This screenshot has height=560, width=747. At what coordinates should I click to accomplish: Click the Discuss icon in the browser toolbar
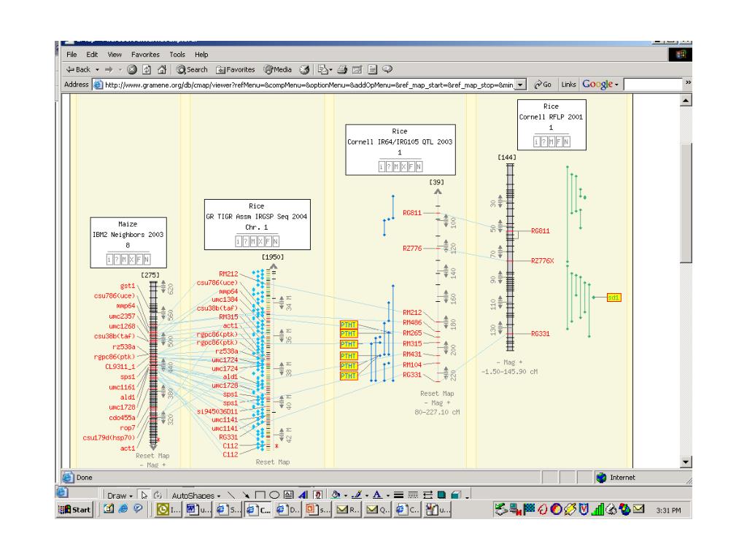point(373,69)
